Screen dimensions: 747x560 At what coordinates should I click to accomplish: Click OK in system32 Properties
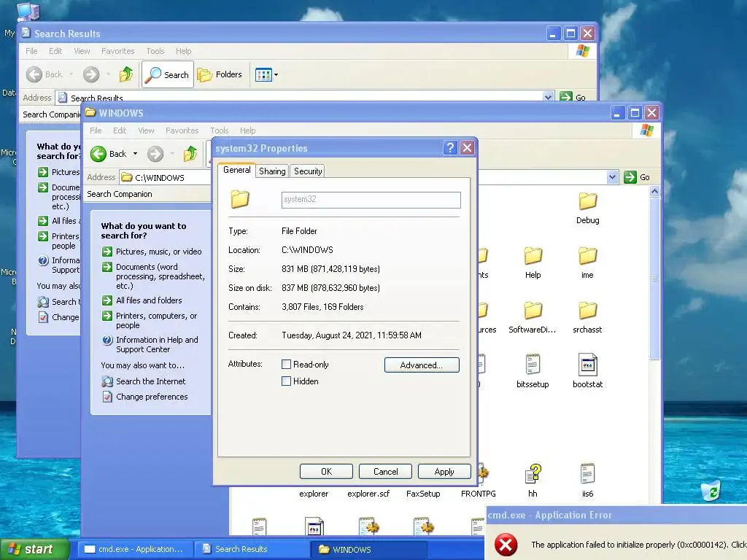coord(326,472)
